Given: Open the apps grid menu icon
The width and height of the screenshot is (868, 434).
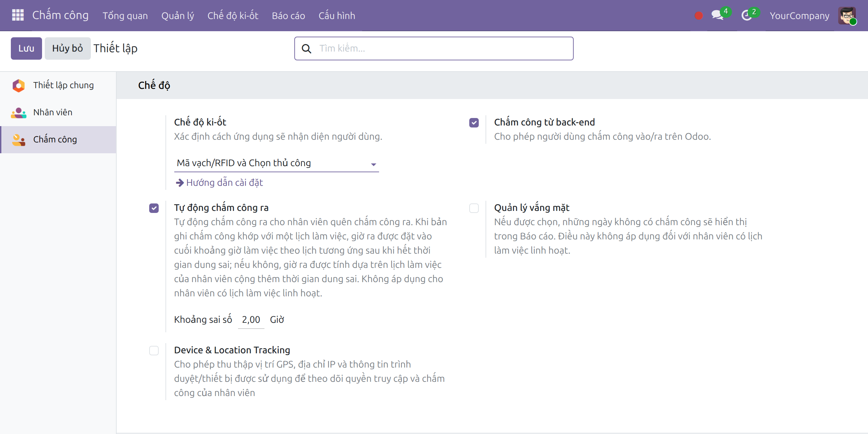Looking at the screenshot, I should 18,15.
